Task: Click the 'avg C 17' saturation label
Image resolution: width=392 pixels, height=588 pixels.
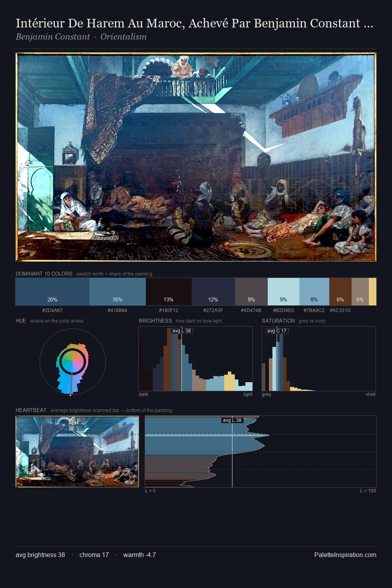Action: [x=277, y=331]
